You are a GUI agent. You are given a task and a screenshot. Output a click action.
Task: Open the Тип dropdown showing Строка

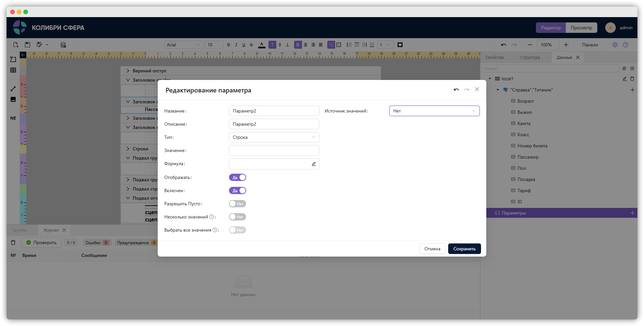(x=274, y=137)
